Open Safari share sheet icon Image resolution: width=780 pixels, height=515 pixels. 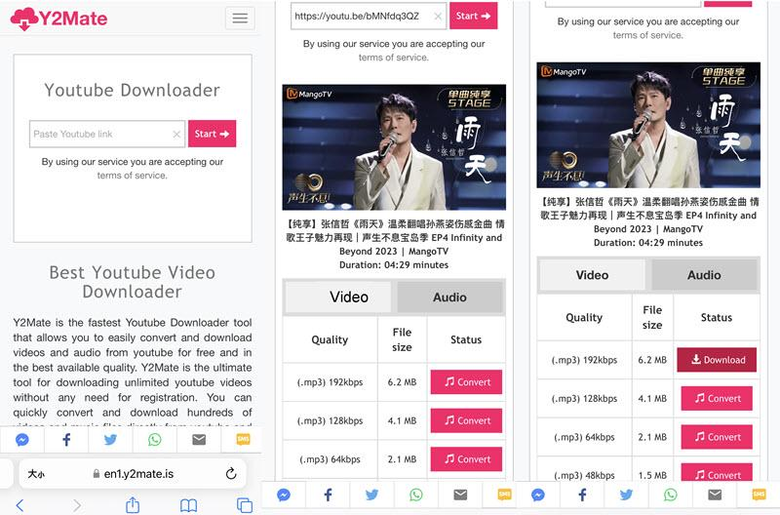point(132,505)
